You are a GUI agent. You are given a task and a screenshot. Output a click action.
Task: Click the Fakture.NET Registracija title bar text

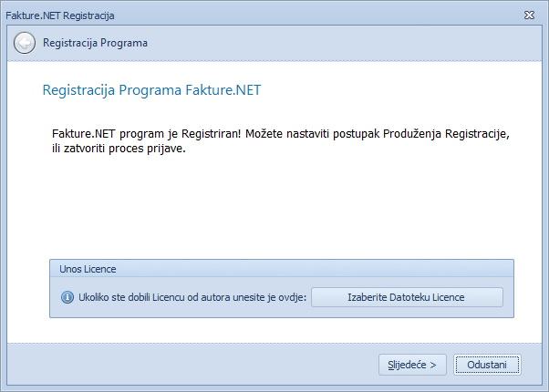[x=60, y=15]
